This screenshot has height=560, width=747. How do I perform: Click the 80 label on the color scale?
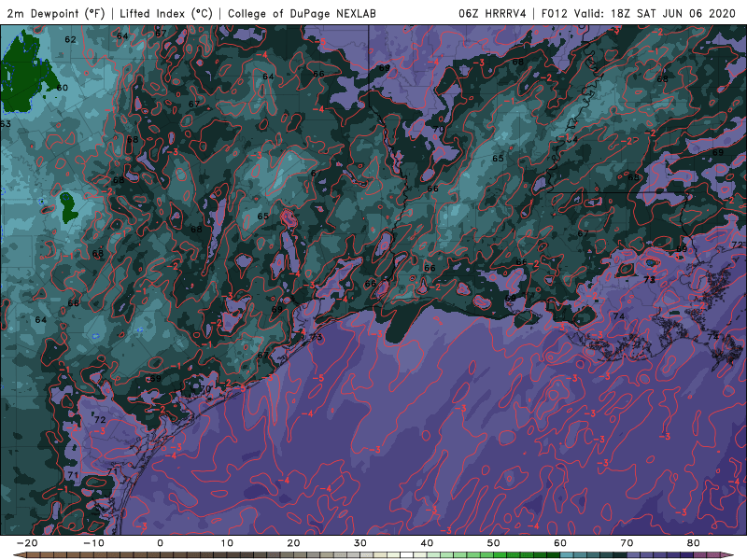click(x=694, y=543)
